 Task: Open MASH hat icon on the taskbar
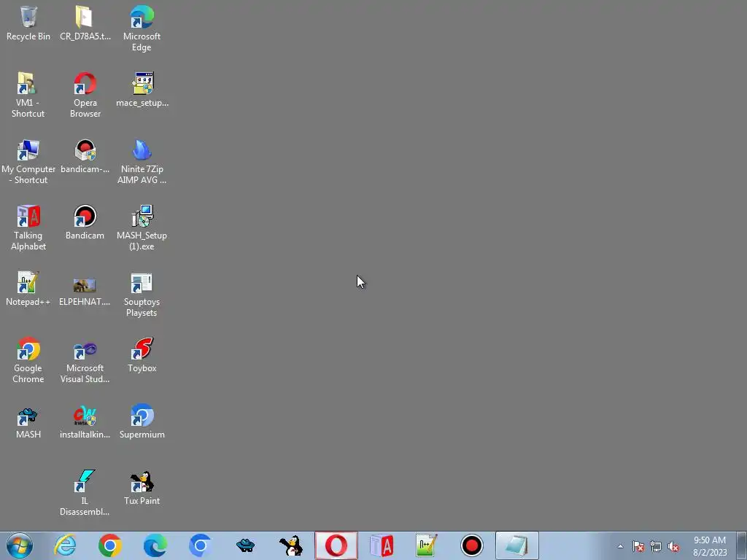[245, 545]
